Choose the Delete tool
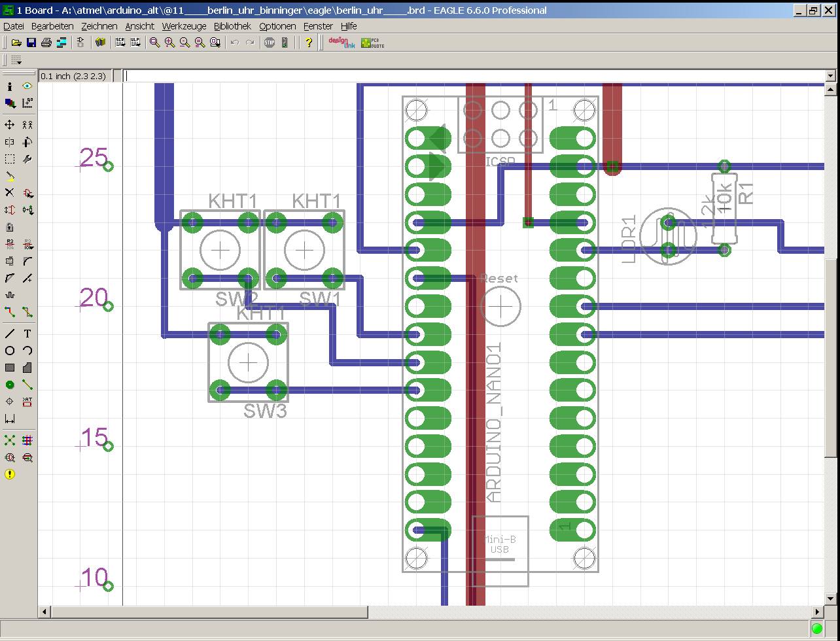The width and height of the screenshot is (840, 641). (x=10, y=192)
